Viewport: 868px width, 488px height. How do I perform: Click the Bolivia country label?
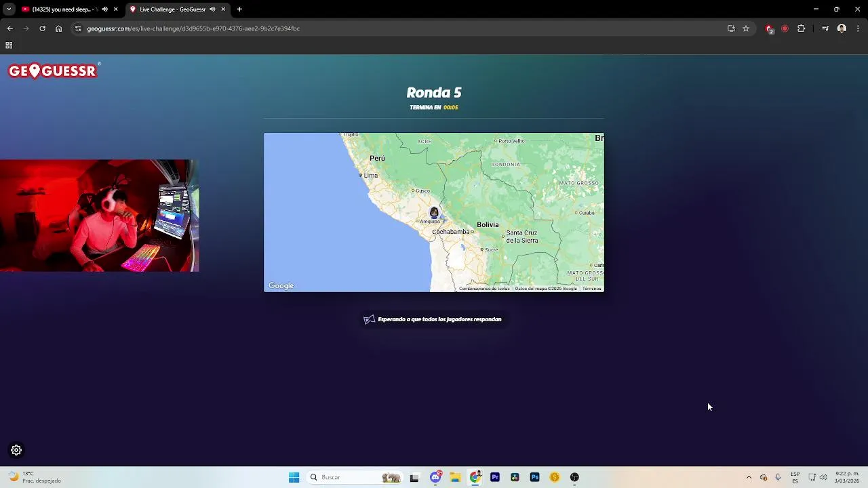click(488, 224)
